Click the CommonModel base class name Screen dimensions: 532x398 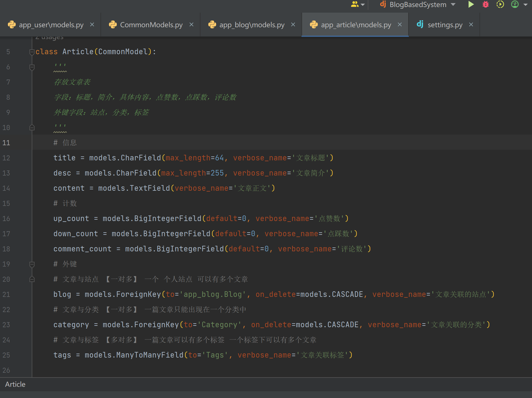123,52
